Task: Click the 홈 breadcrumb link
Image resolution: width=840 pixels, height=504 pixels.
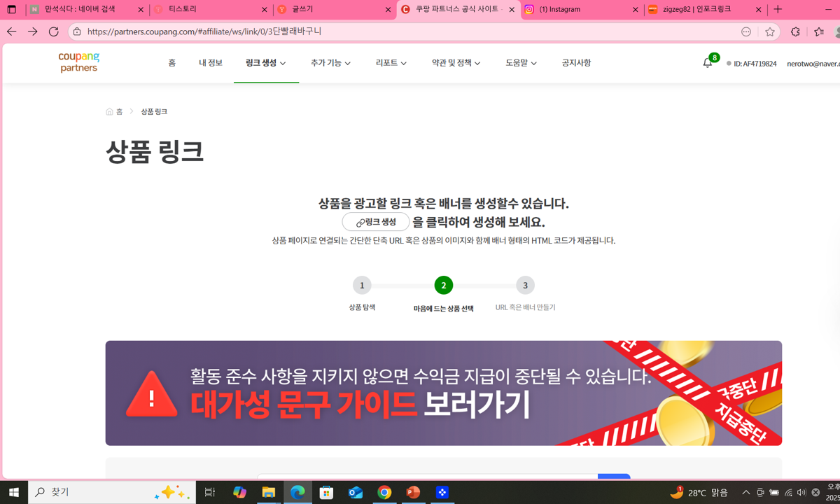Action: point(119,112)
